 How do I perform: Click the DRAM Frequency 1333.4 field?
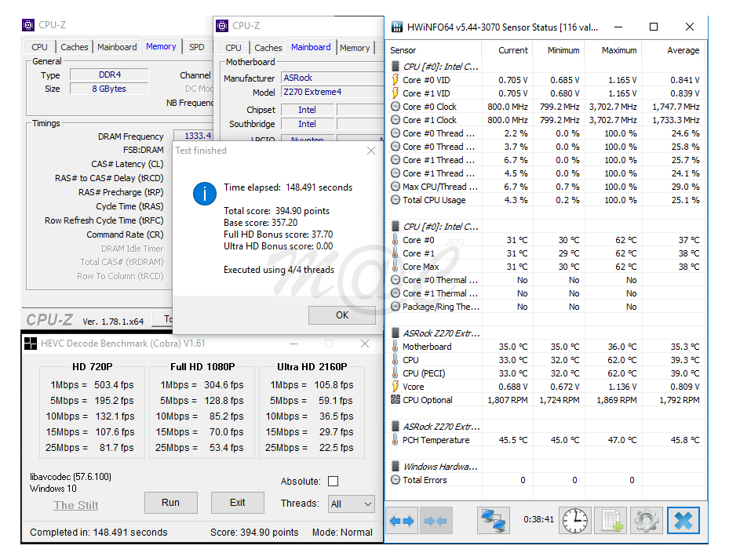click(194, 136)
